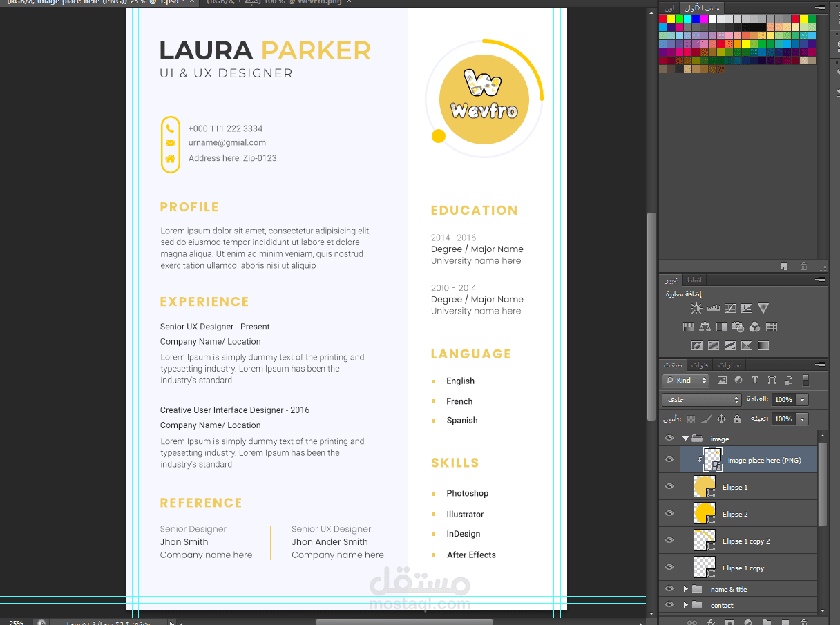Add a Levels adjustment layer

coord(713,309)
